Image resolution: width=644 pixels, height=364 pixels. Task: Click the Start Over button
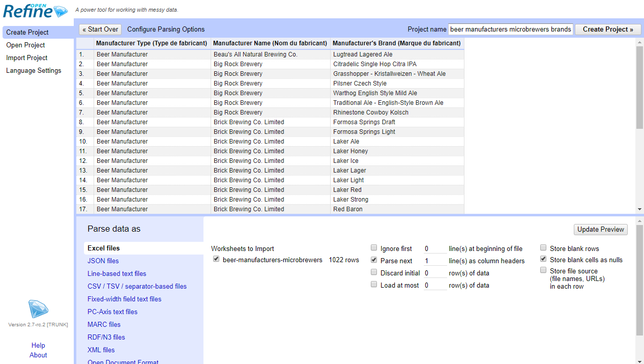100,29
